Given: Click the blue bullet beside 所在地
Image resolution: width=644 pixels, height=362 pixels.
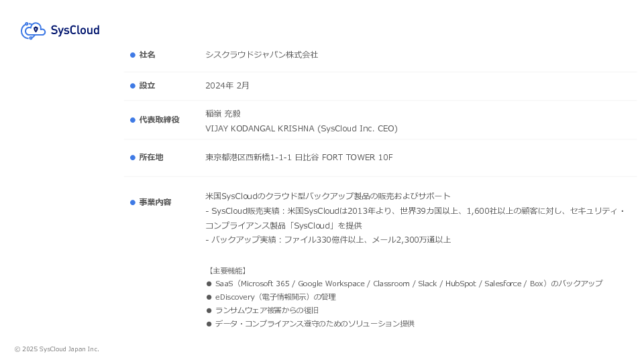Looking at the screenshot, I should click(x=133, y=158).
